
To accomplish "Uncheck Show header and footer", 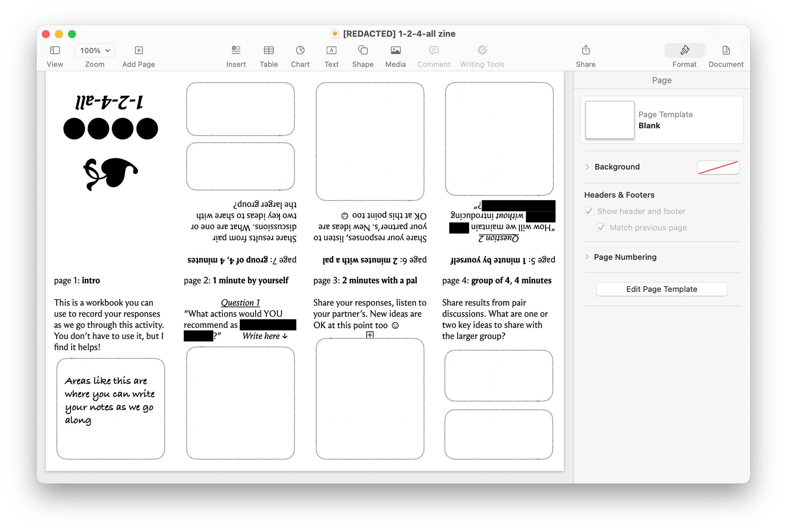I will pos(589,211).
